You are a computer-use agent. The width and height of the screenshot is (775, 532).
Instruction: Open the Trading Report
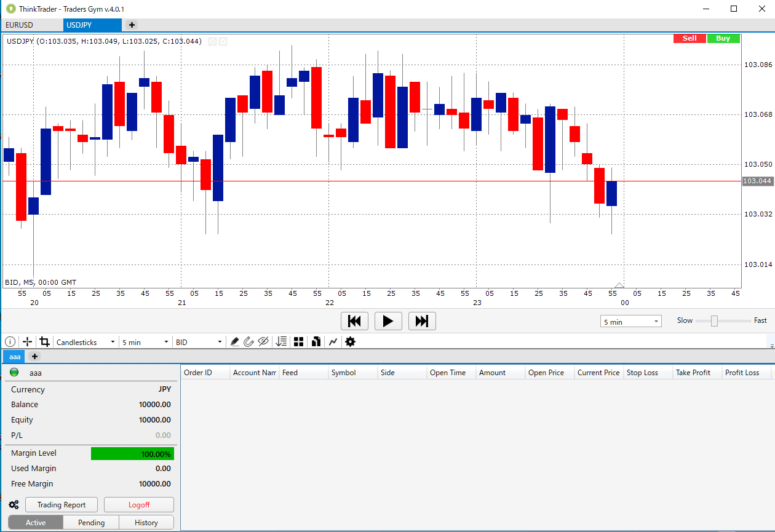pyautogui.click(x=61, y=504)
